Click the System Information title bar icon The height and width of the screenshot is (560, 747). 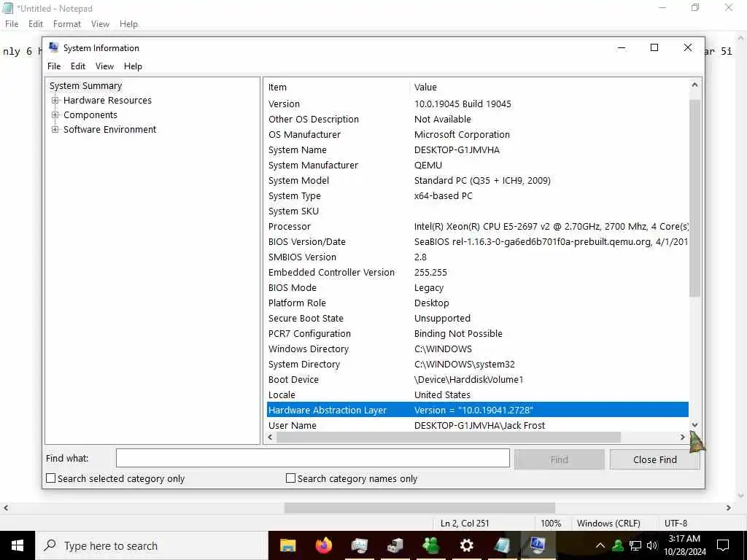54,47
